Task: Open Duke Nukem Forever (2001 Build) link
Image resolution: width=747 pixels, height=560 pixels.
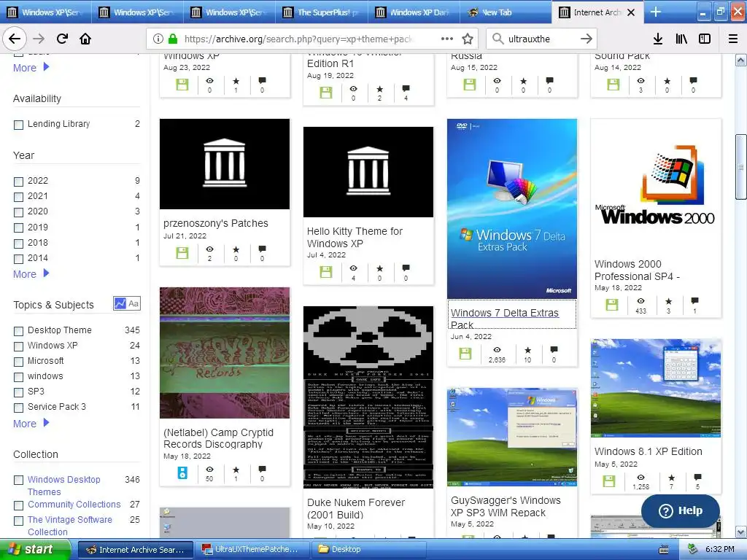Action: click(x=356, y=508)
